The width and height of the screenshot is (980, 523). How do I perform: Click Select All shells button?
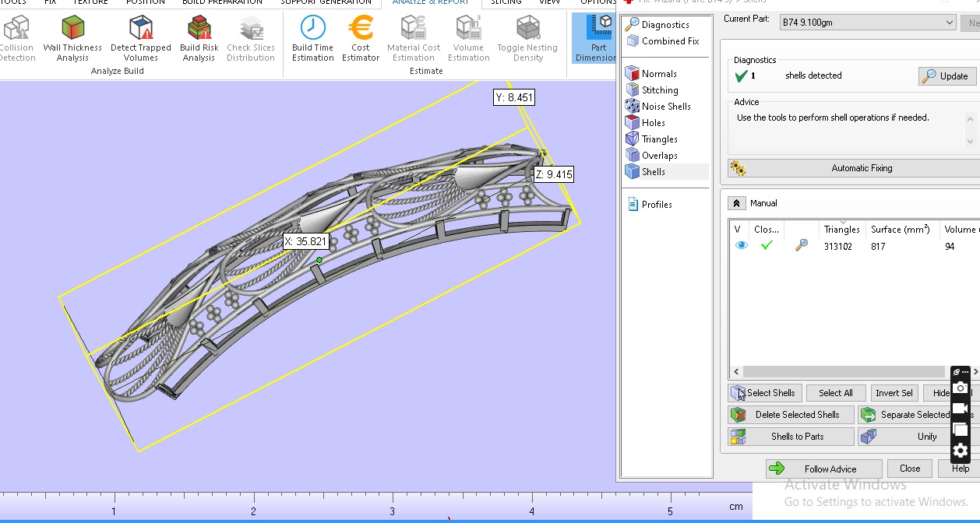click(x=836, y=393)
